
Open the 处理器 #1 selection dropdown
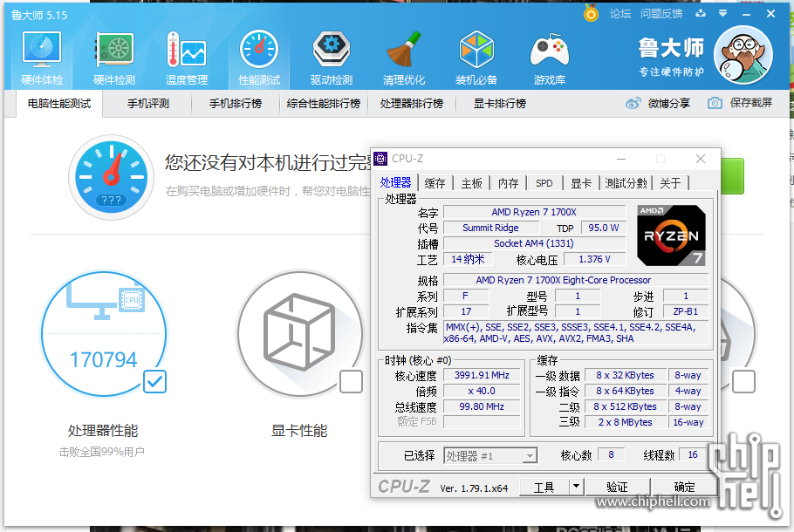(490, 456)
